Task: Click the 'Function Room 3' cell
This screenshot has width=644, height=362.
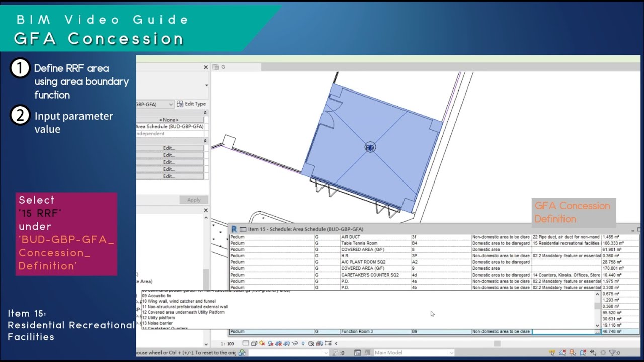Action: pos(375,332)
